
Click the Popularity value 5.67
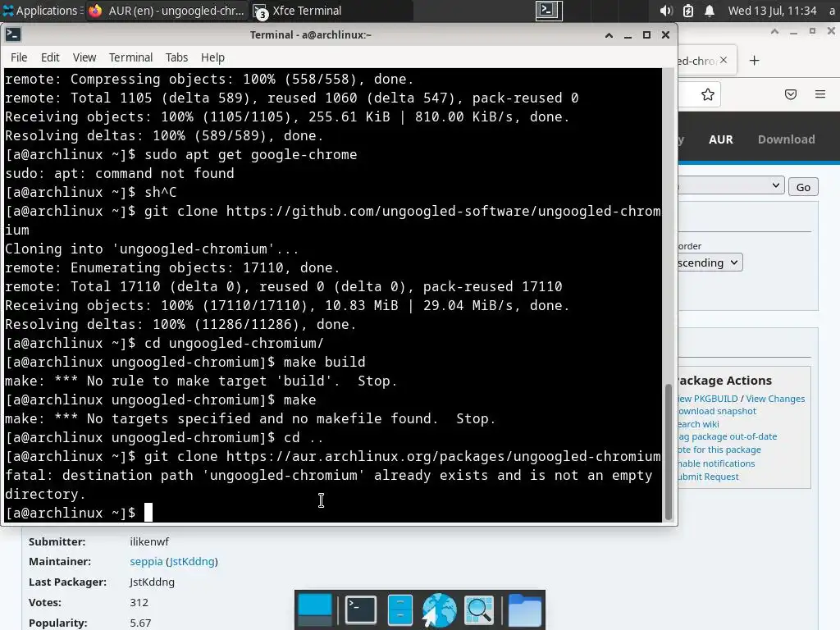(140, 623)
